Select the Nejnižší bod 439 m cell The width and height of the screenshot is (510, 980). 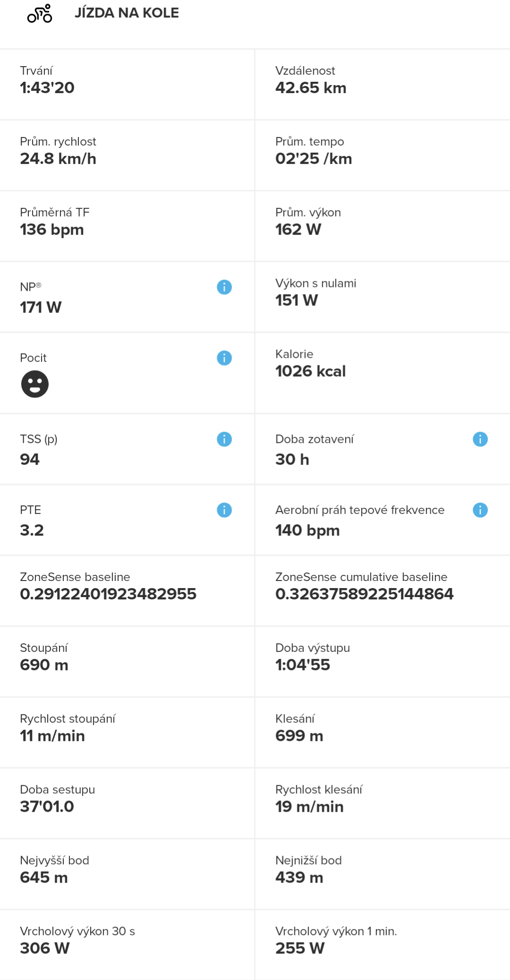pos(383,875)
